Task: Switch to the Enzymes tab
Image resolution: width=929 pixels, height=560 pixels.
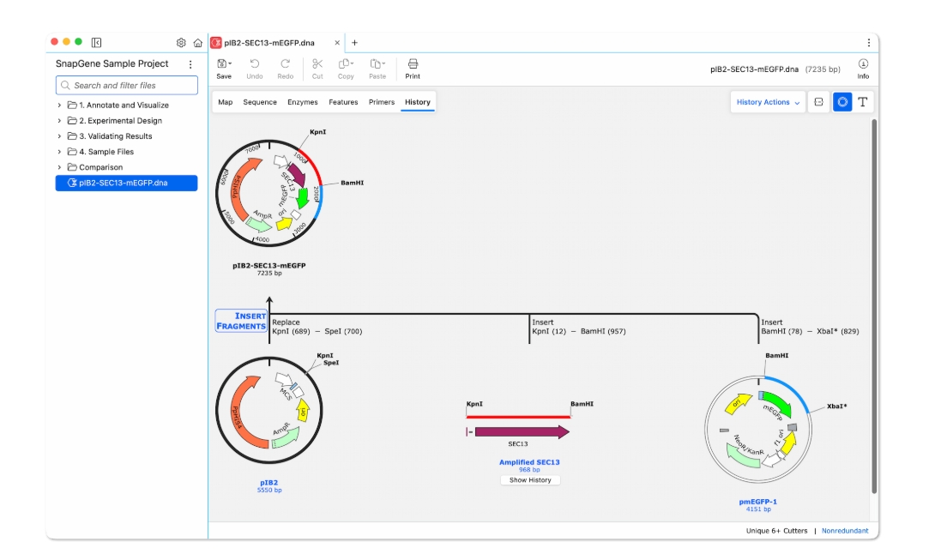Action: [302, 102]
